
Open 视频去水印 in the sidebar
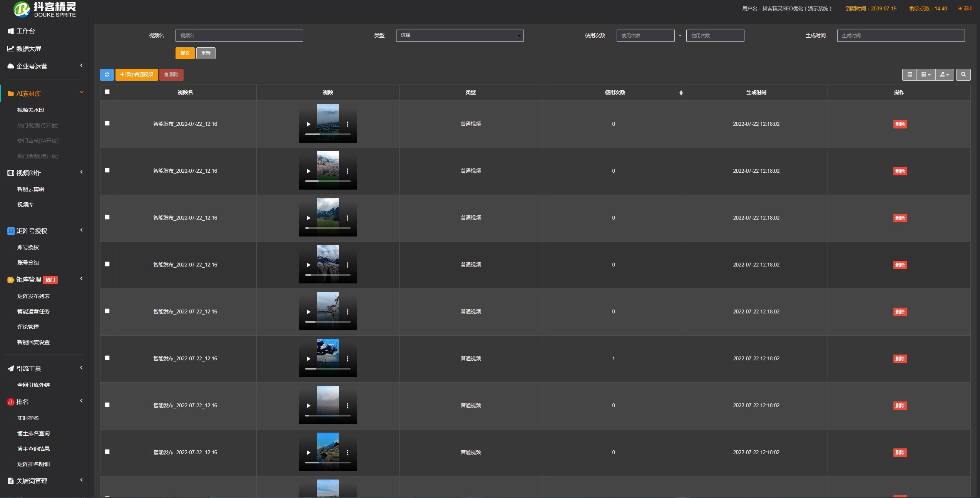(31, 110)
